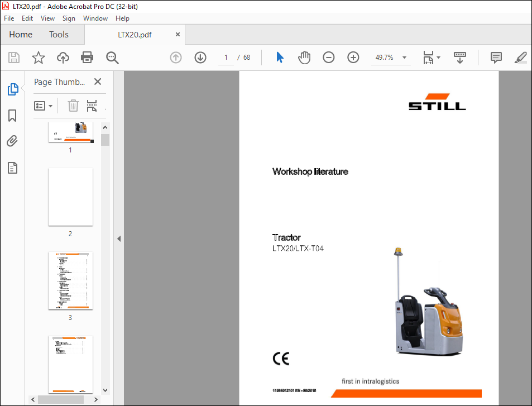Close the LTX20.pdf tab
The height and width of the screenshot is (406, 532).
point(178,34)
